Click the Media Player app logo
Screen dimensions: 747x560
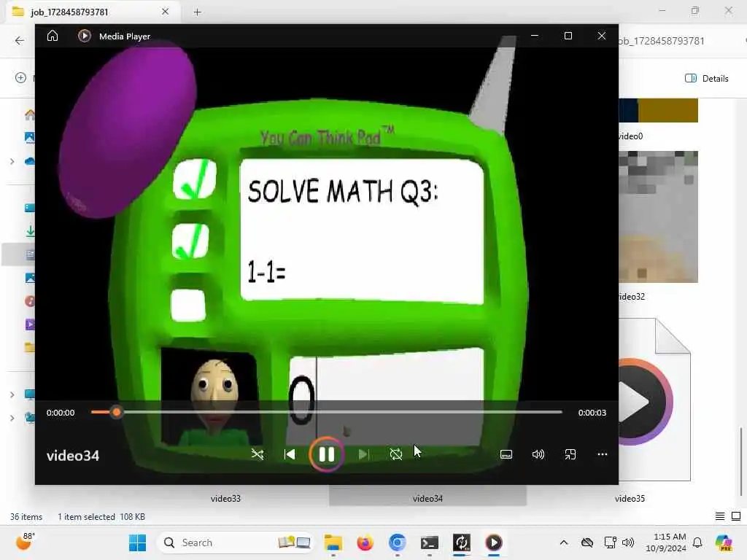pos(85,36)
